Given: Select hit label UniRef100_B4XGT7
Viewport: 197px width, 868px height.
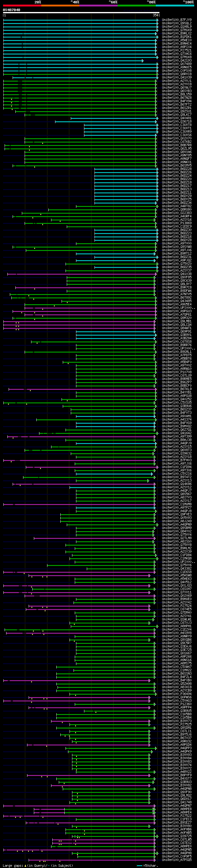Looking at the screenshot, I should click(176, 778).
